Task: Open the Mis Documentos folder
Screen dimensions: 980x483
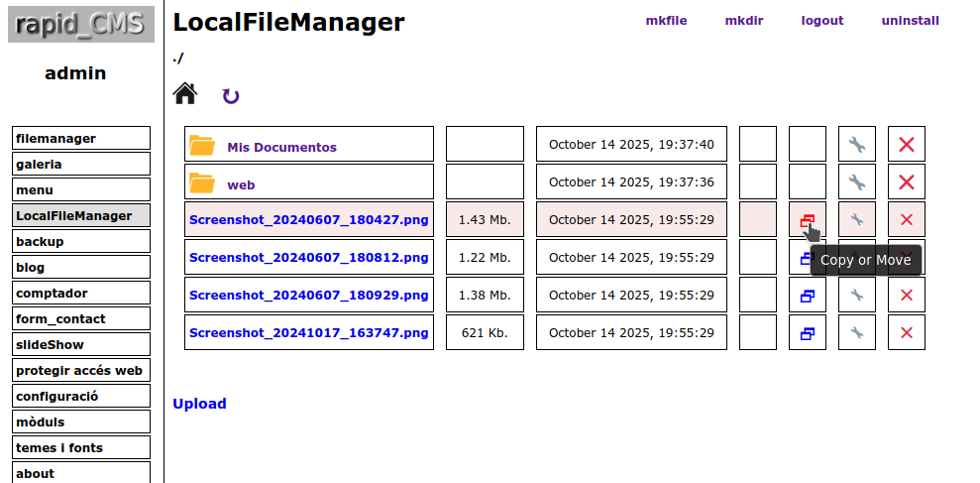Action: [x=281, y=148]
